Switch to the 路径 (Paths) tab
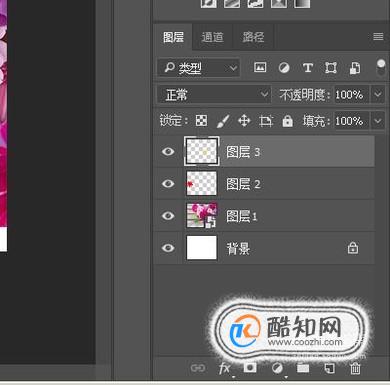Screen dimensions: 390x385 tap(253, 37)
